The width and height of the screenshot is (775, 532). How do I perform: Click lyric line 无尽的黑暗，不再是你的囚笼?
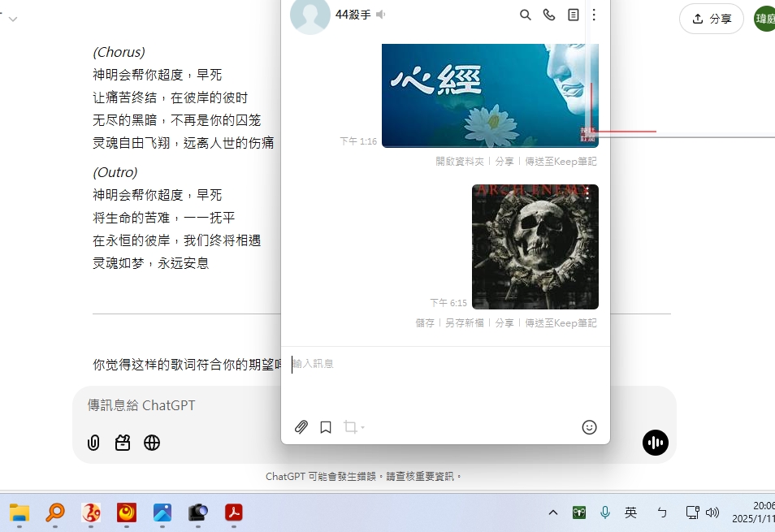177,120
